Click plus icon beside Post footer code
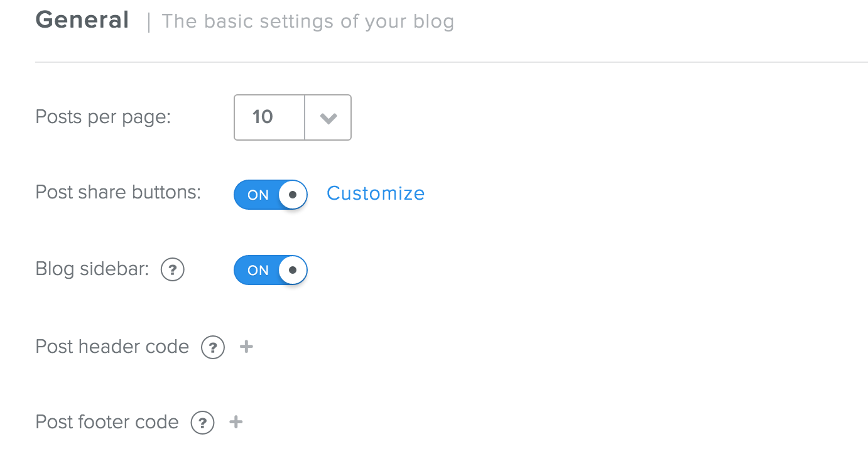The image size is (868, 471). (x=236, y=422)
